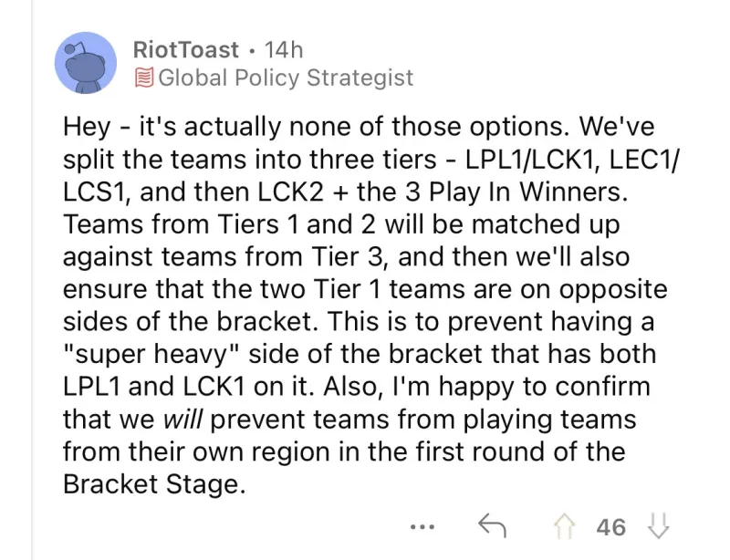Upvote RiotToast's comment

[x=564, y=527]
